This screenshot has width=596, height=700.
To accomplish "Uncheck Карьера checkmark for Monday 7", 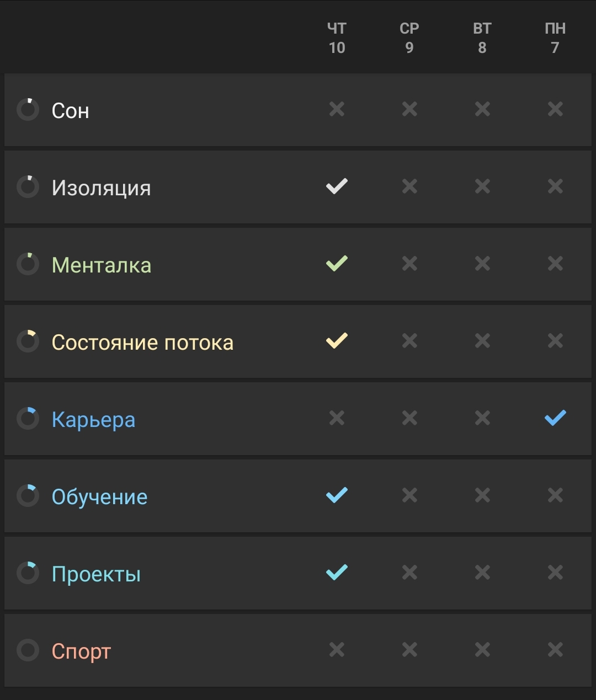I will 555,418.
